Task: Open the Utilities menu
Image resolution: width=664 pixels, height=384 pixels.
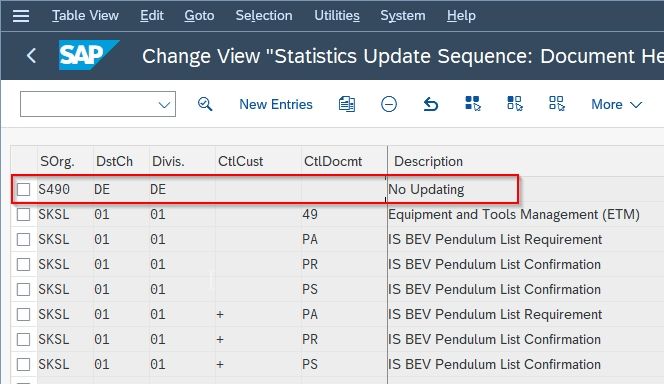Action: click(337, 16)
